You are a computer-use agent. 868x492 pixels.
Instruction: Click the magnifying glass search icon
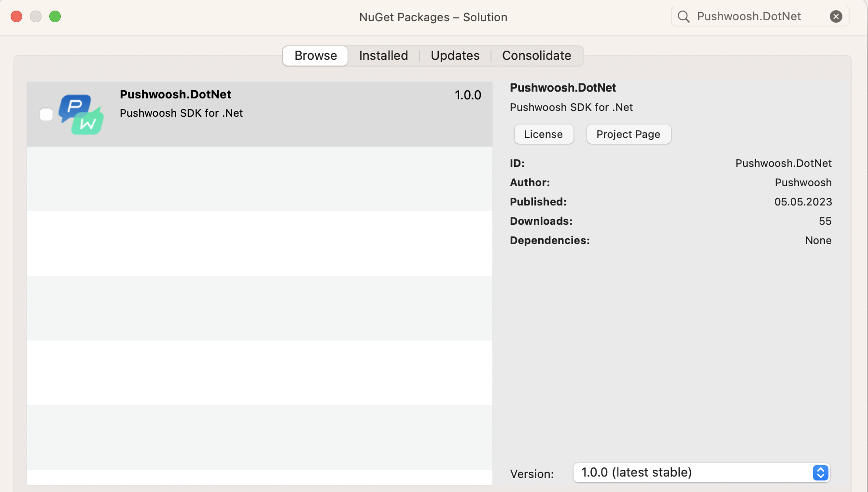(x=683, y=17)
